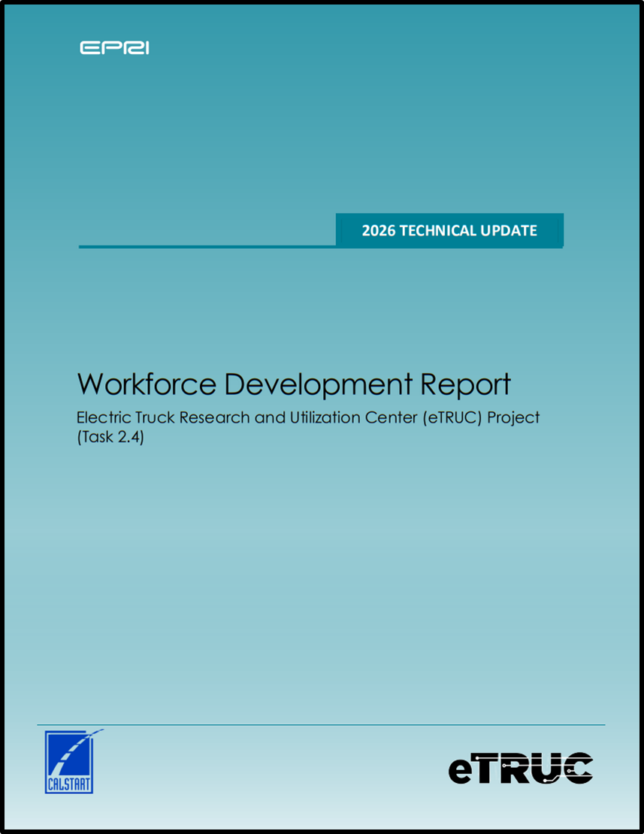
Task: Select the 2026 Technical Update banner
Action: coord(449,230)
